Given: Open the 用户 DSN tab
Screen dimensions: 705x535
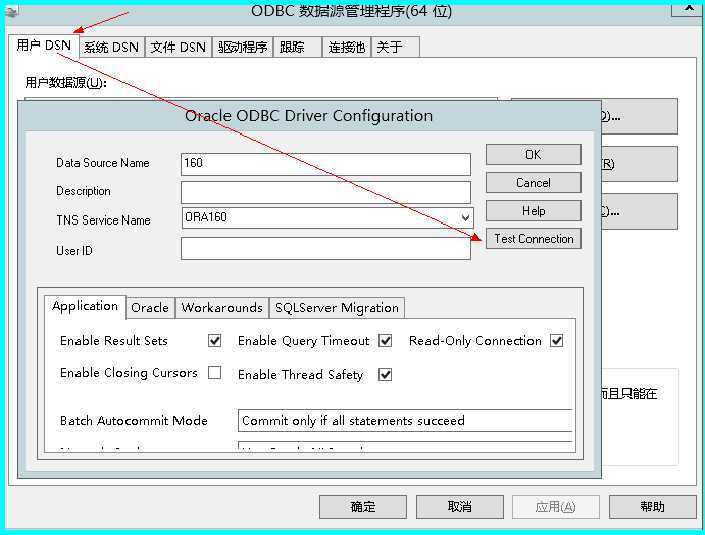Looking at the screenshot, I should coord(44,45).
